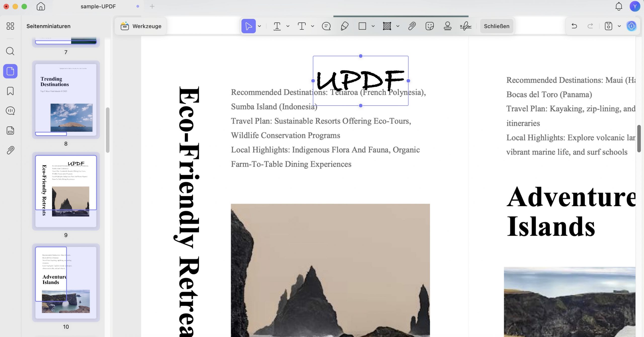Screen dimensions: 644x337
Task: Click 'Wildlife Conservation Programs' text line
Action: (286, 135)
